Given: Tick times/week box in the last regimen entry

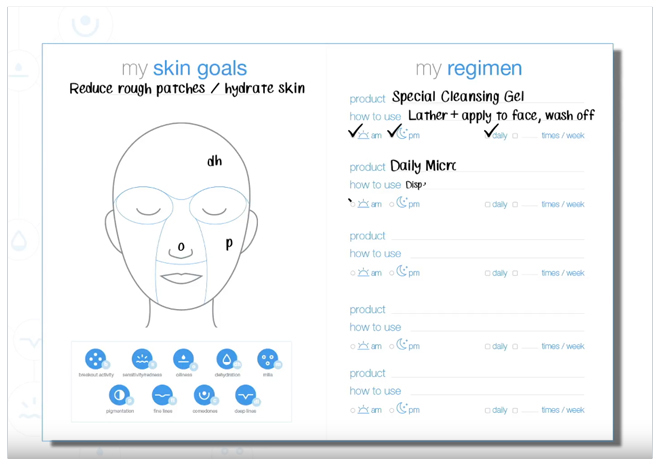Looking at the screenshot, I should click(x=515, y=410).
